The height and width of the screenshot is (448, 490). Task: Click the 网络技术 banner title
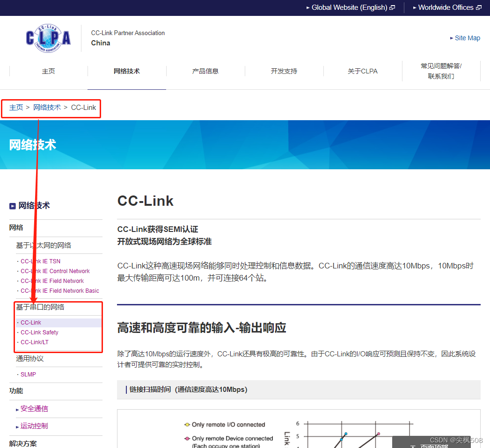coord(32,145)
